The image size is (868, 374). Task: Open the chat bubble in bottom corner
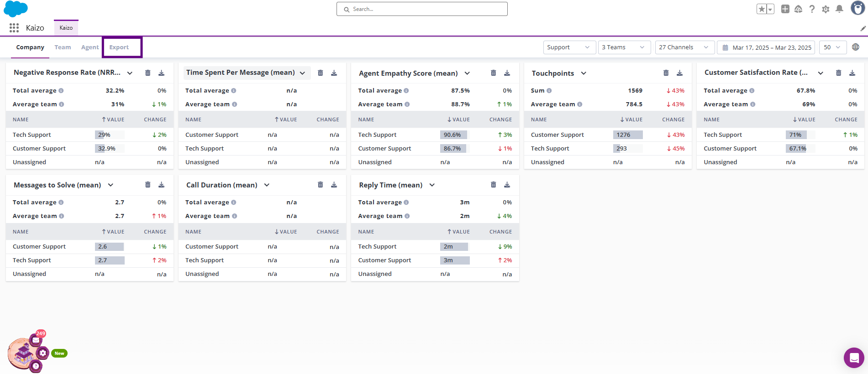[853, 358]
